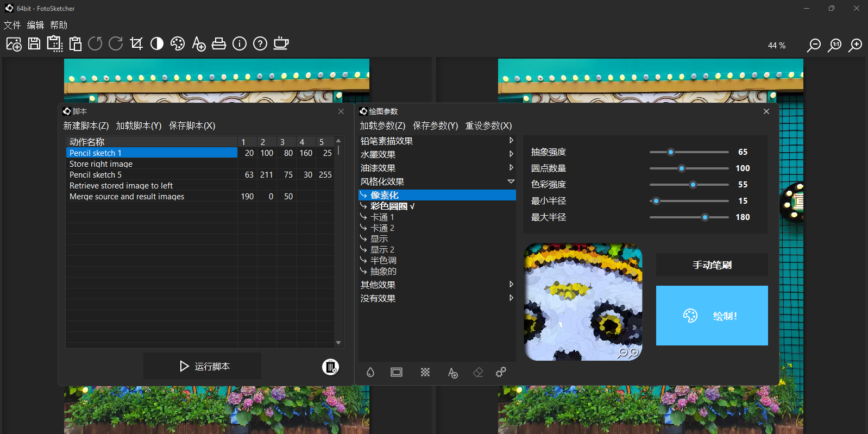Toggle the canvas texture checkerboard icon
This screenshot has width=868, height=434.
pyautogui.click(x=425, y=372)
